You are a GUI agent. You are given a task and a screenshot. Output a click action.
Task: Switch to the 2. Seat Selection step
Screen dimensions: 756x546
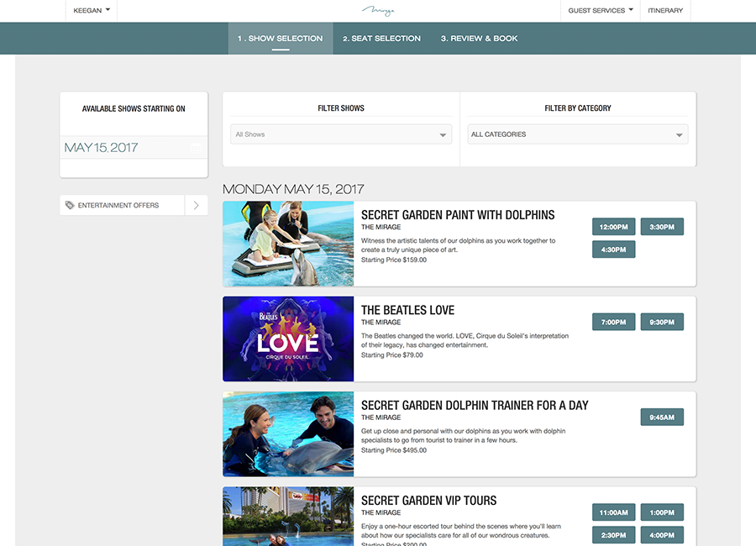tap(382, 38)
